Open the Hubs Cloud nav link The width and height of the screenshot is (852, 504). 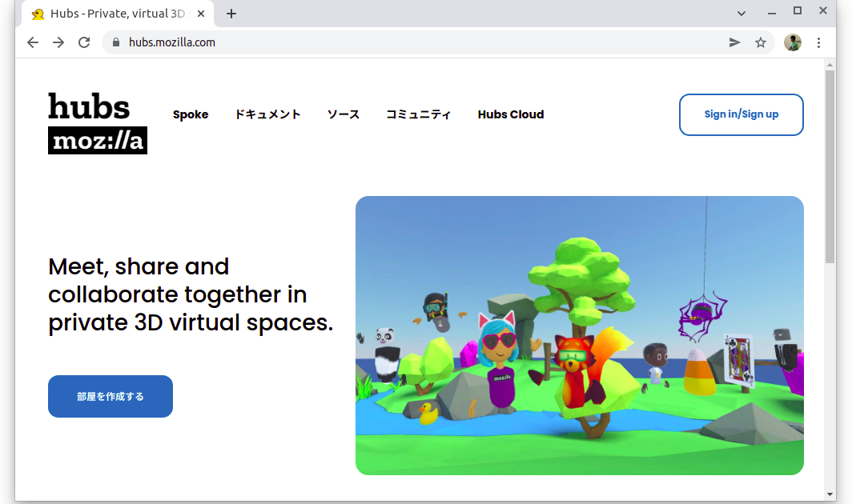[x=511, y=114]
